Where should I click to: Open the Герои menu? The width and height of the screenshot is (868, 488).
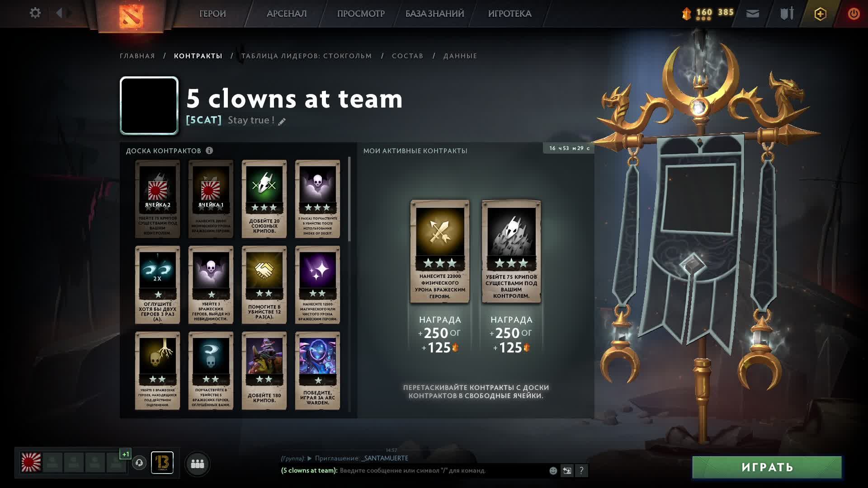[212, 14]
